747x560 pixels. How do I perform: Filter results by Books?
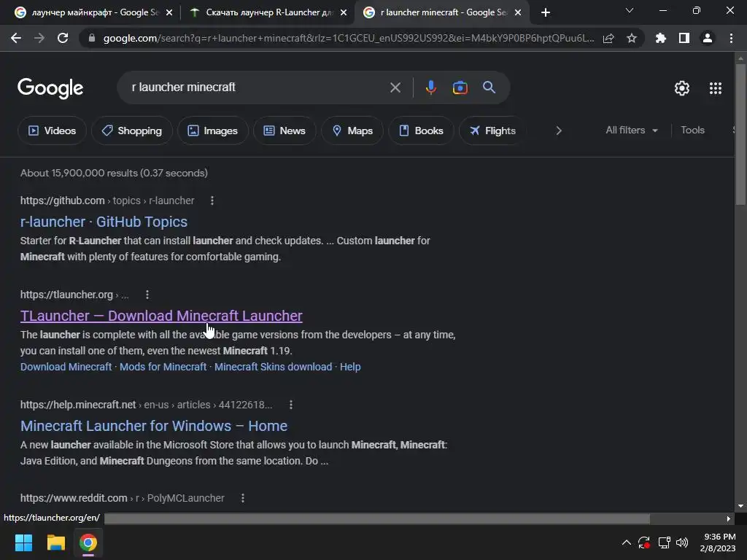tap(421, 131)
